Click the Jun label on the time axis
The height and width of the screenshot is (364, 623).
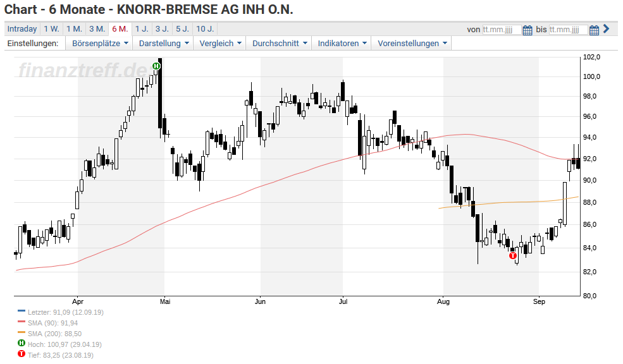260,301
